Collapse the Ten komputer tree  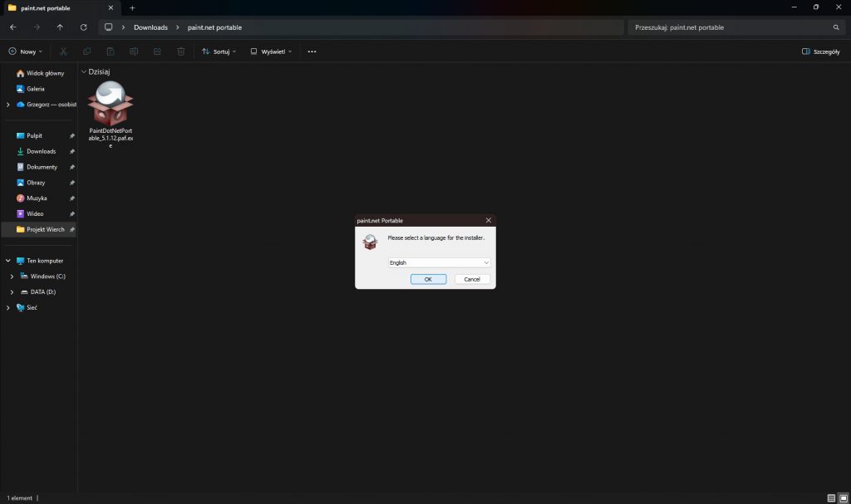tap(8, 261)
